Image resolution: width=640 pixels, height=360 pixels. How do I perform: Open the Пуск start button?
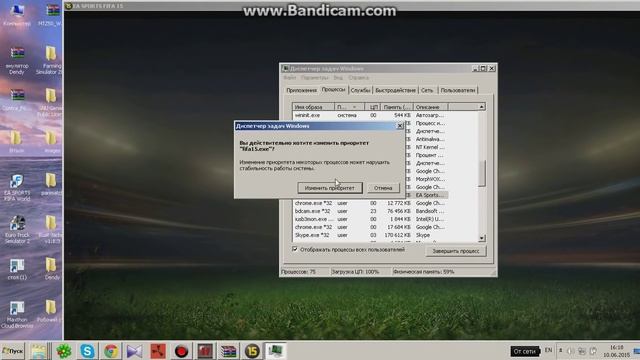tap(13, 351)
